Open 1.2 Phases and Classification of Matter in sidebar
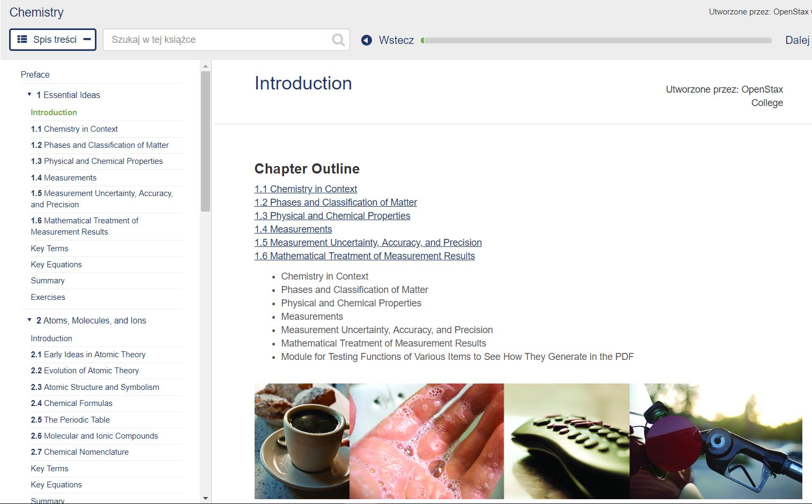 point(100,145)
